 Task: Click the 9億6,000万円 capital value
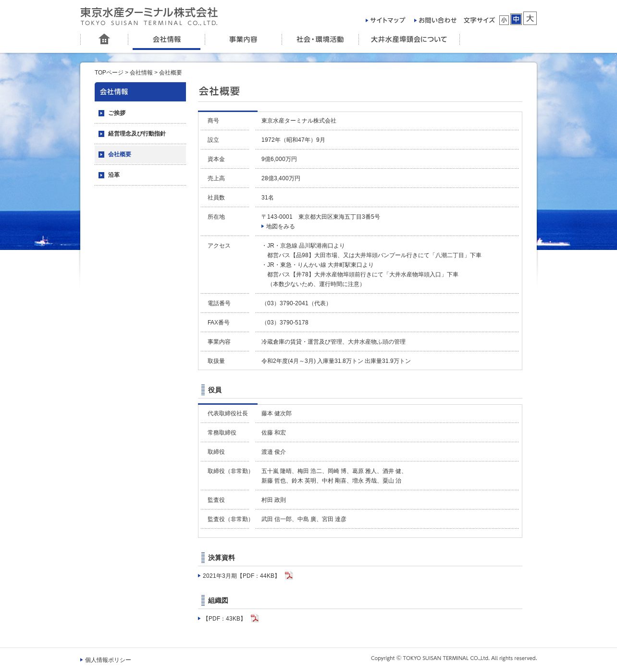coord(279,159)
